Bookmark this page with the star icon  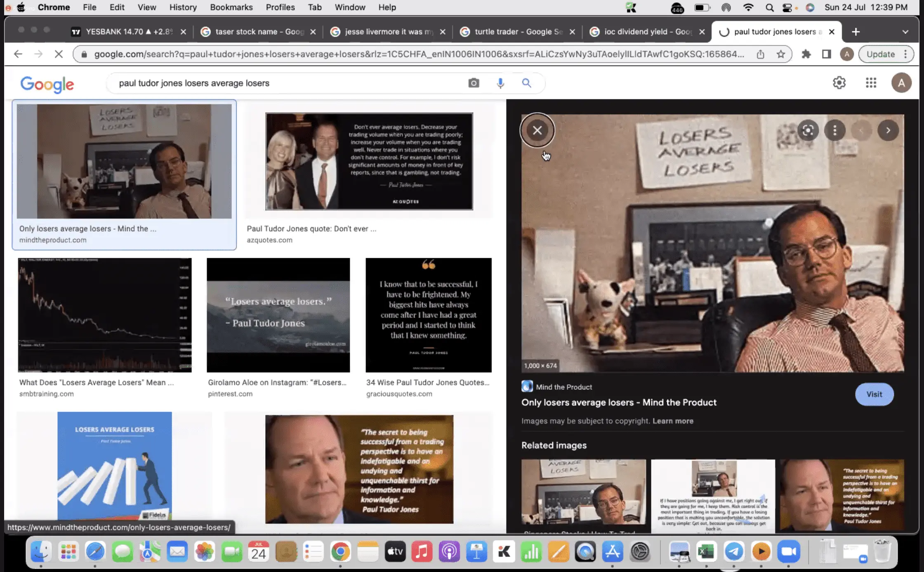780,54
